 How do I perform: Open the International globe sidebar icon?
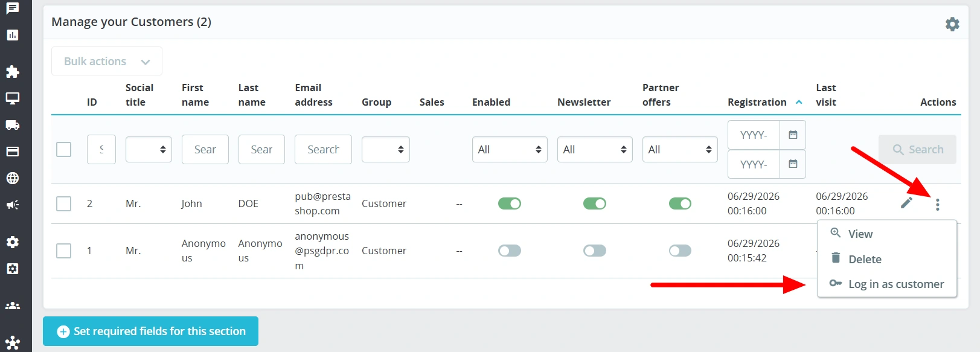(x=13, y=178)
